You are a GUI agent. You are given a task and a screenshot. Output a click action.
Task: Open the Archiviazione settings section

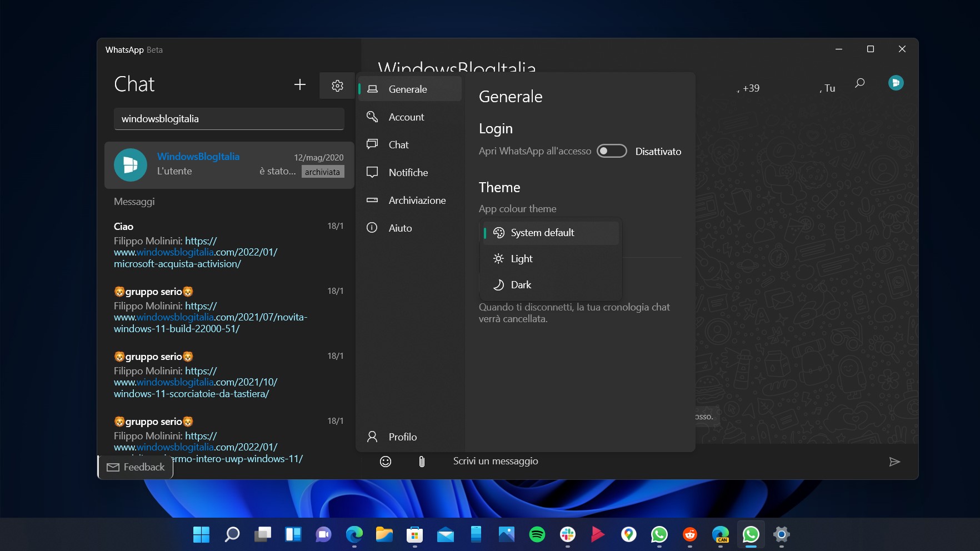point(410,200)
